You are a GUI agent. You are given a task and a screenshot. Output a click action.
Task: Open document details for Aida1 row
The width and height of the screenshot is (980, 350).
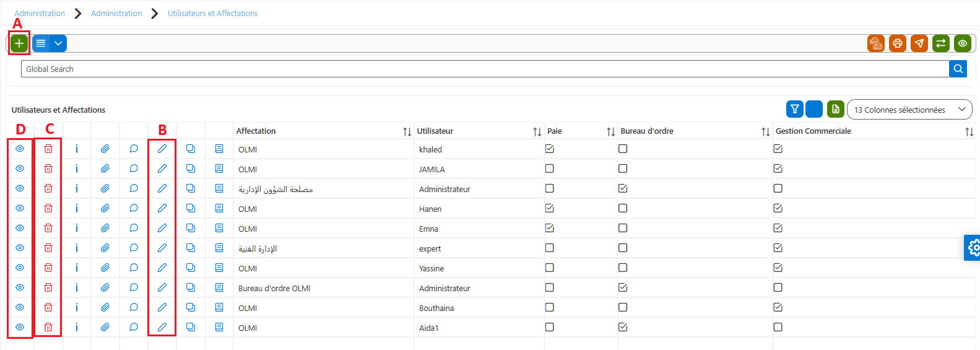pyautogui.click(x=219, y=327)
